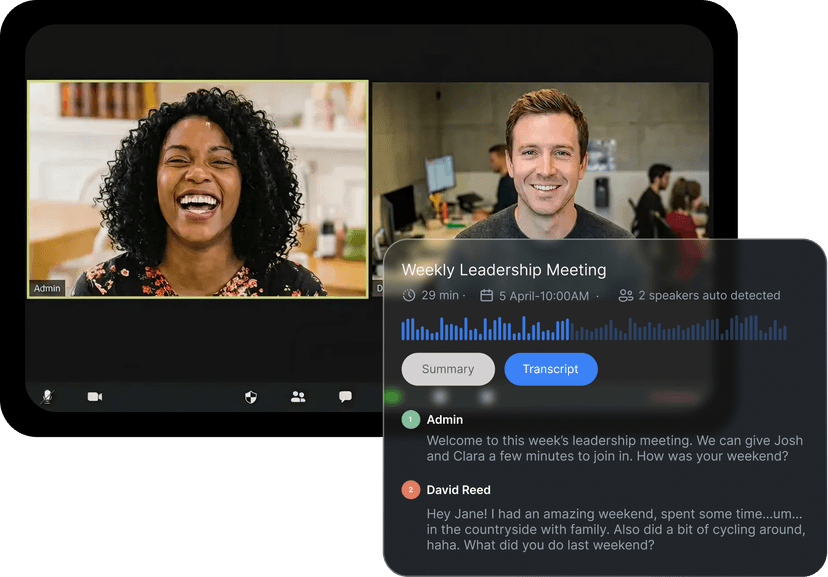Click the Admin speaker name in transcript
The height and width of the screenshot is (577, 828).
[445, 420]
